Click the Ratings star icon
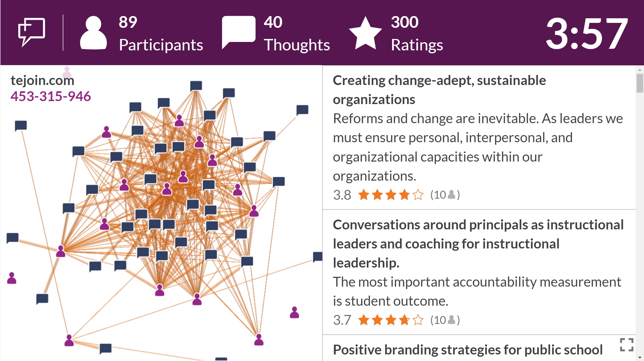The width and height of the screenshot is (644, 361). (365, 33)
